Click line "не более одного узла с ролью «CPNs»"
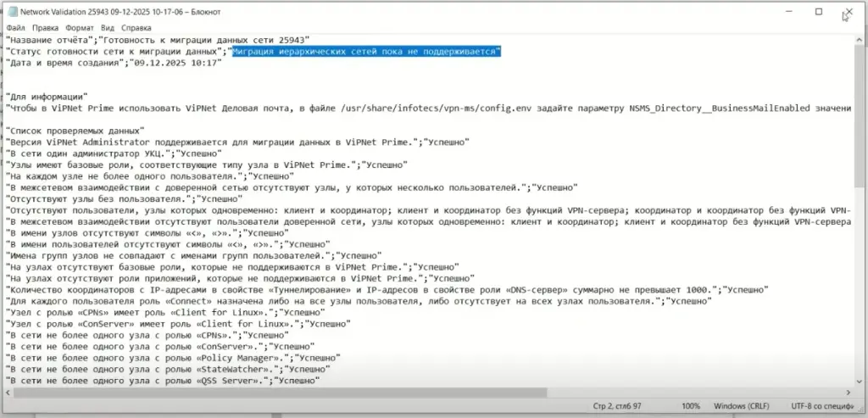Screen dimensions: 868x418 (x=147, y=336)
